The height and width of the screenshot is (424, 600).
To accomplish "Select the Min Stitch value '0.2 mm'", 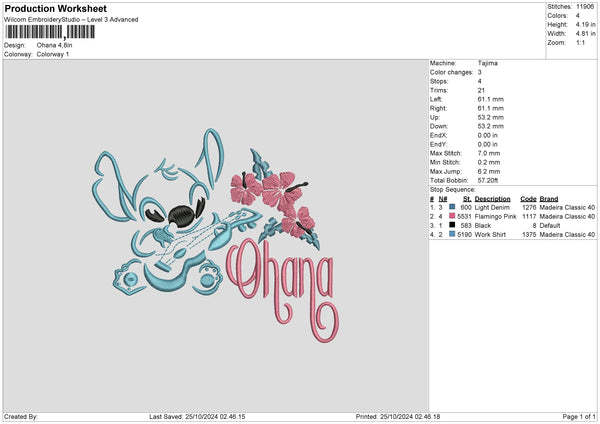I will [489, 162].
